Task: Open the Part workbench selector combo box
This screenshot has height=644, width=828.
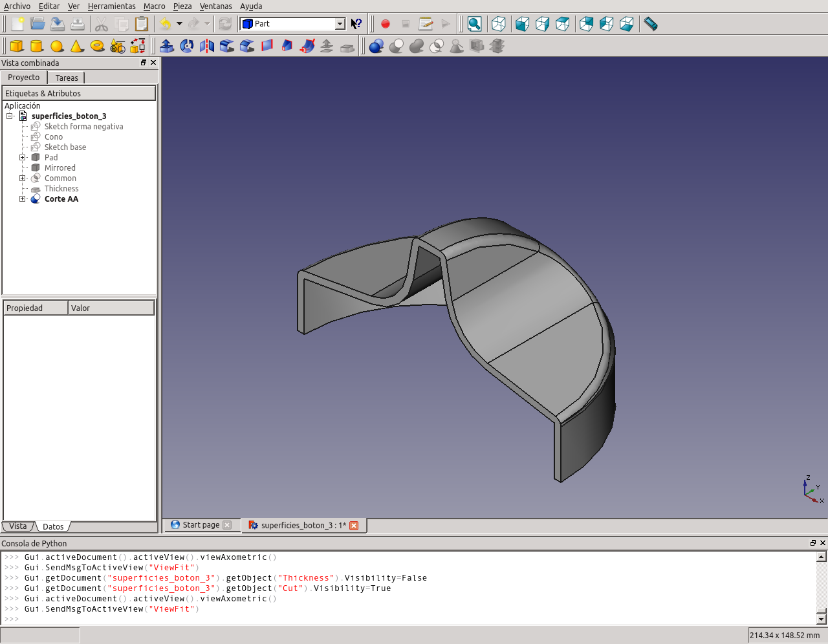Action: point(293,24)
